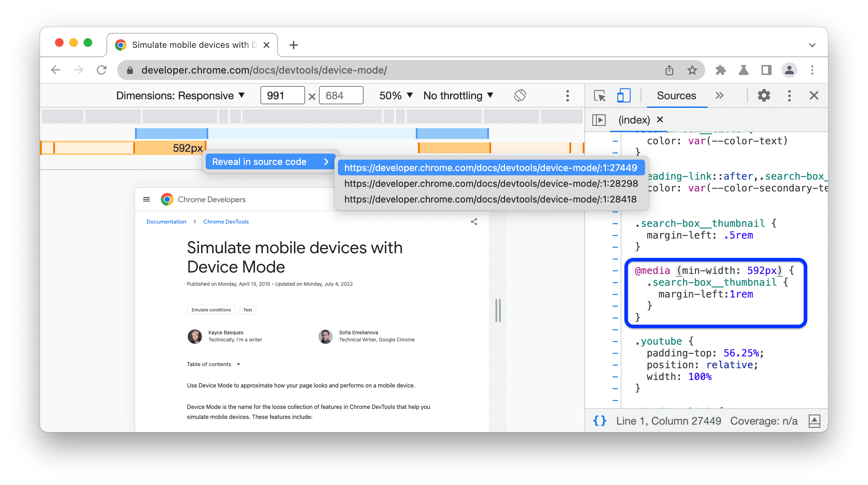Expand the 50% zoom level dropdown
The image size is (868, 485).
[x=394, y=95]
